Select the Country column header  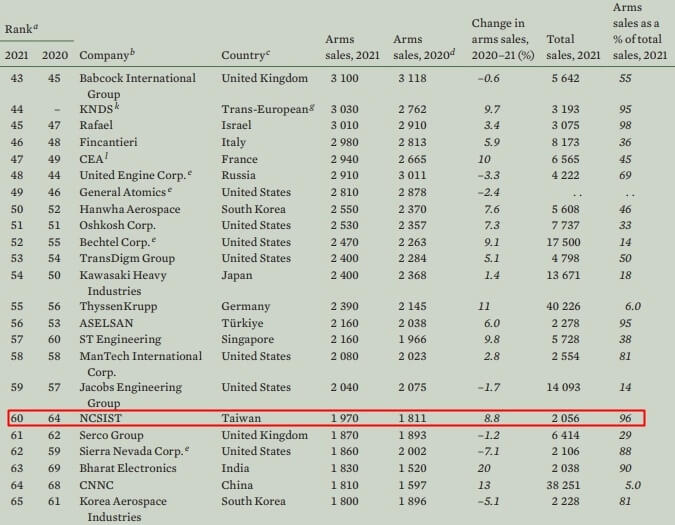[248, 54]
